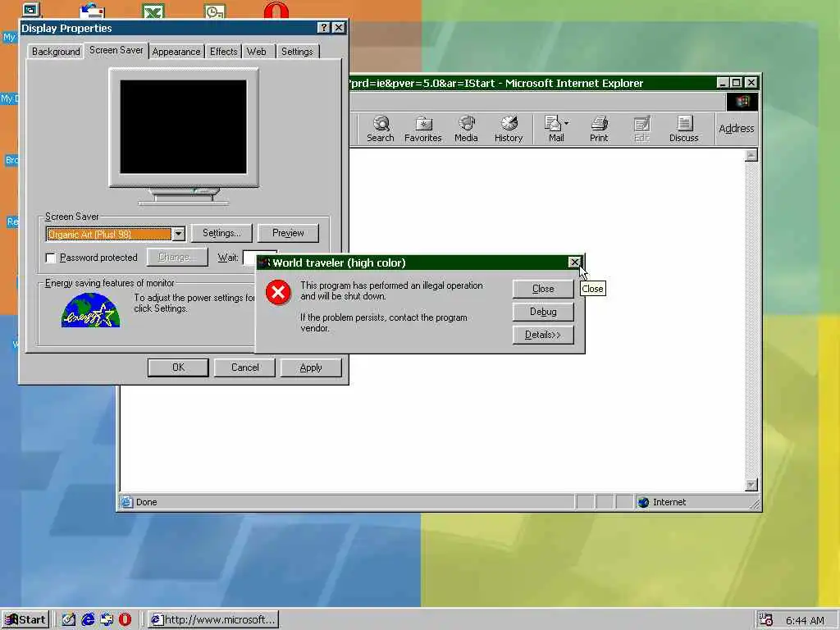Image resolution: width=840 pixels, height=630 pixels.
Task: Click the Internet Explorer quick launch icon
Action: click(x=88, y=620)
